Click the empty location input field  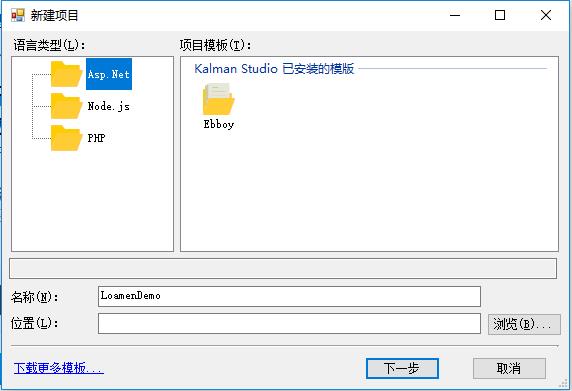[289, 323]
